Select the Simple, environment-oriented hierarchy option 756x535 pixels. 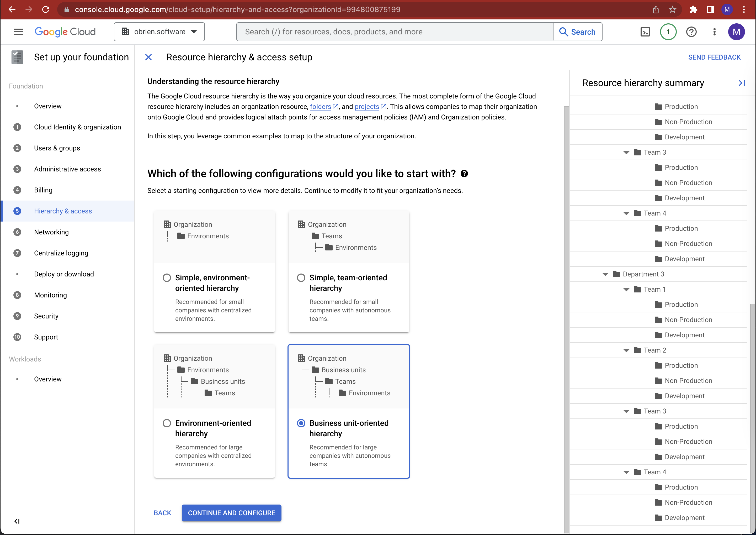click(x=167, y=278)
